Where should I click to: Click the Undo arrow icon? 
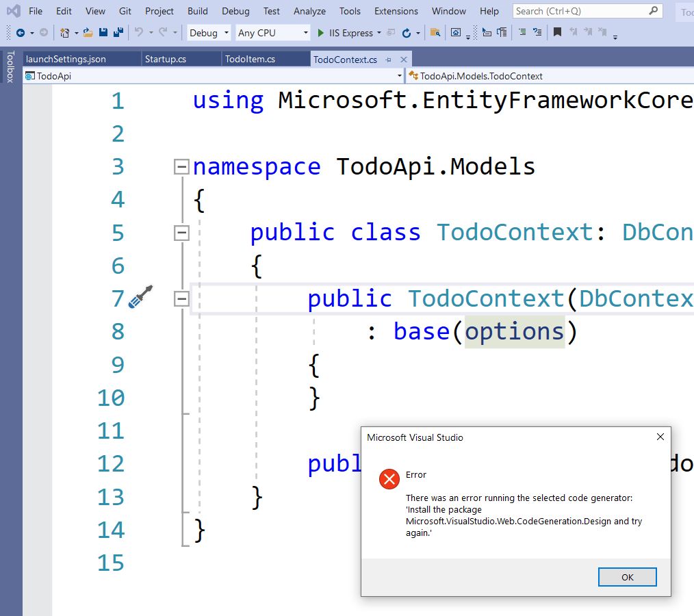(139, 32)
